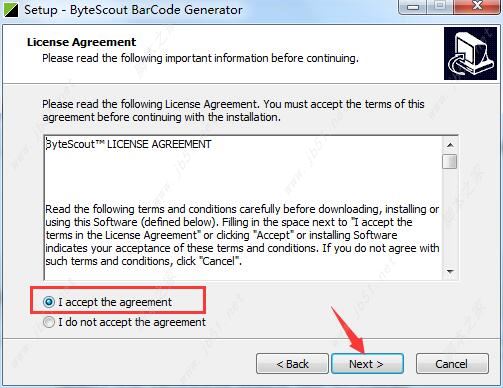Click the license scrollbar down arrow
The width and height of the screenshot is (503, 388).
[x=450, y=272]
